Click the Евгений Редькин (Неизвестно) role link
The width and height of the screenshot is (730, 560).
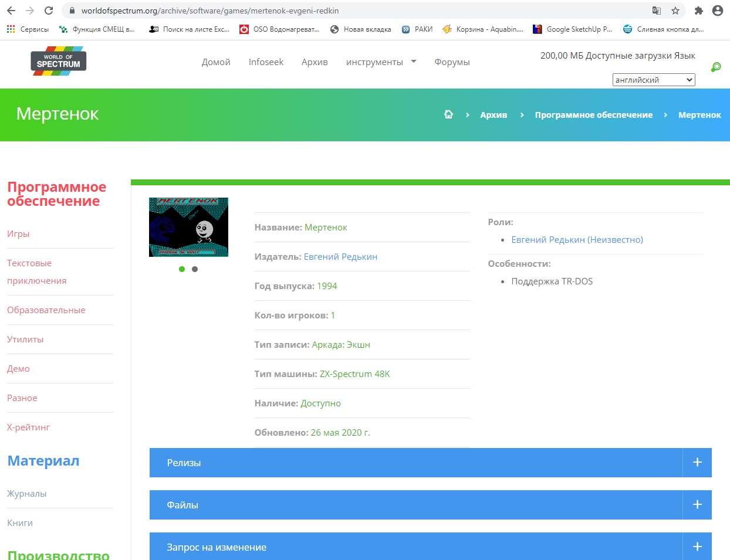[x=577, y=239]
